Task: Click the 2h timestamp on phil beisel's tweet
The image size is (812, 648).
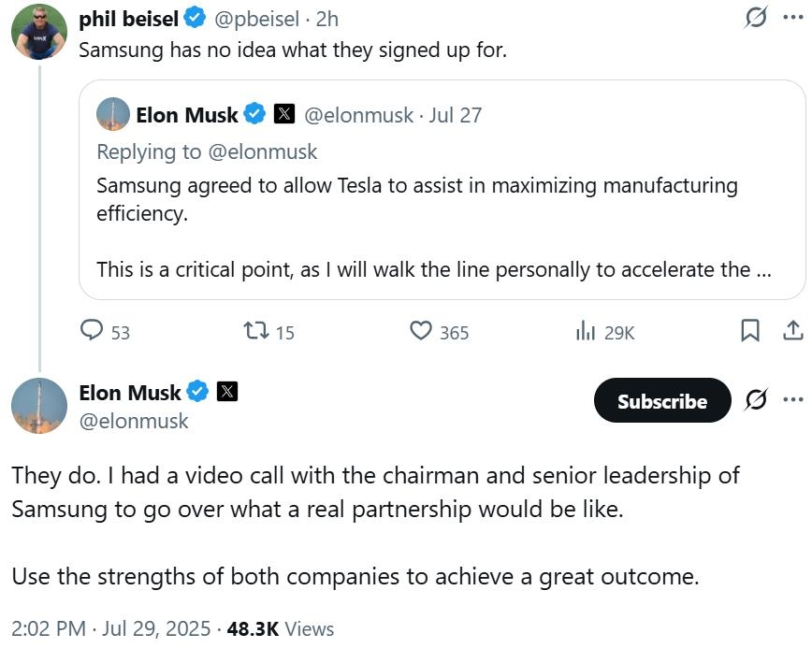Action: coord(327,19)
